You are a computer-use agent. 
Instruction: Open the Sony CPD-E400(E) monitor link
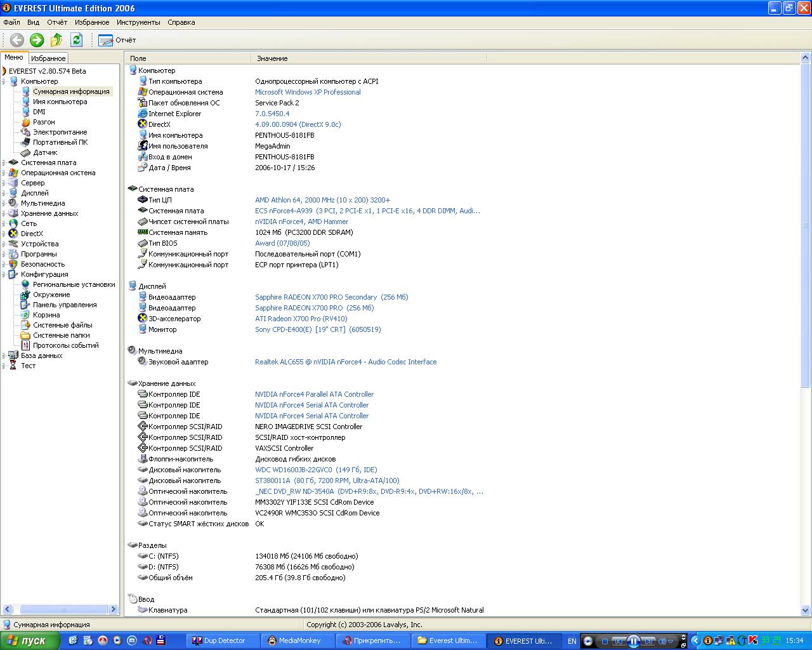(318, 329)
